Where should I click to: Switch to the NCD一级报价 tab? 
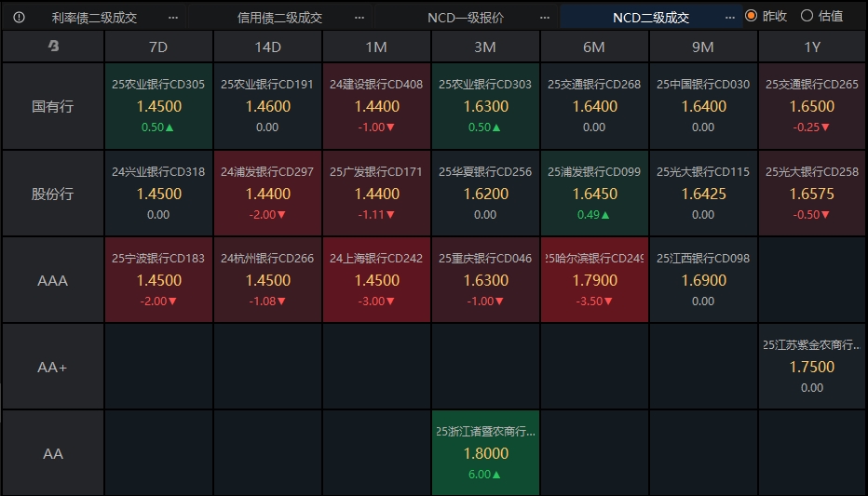tap(466, 18)
